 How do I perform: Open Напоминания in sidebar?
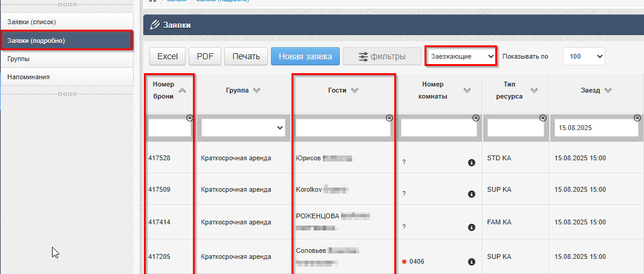click(x=67, y=77)
